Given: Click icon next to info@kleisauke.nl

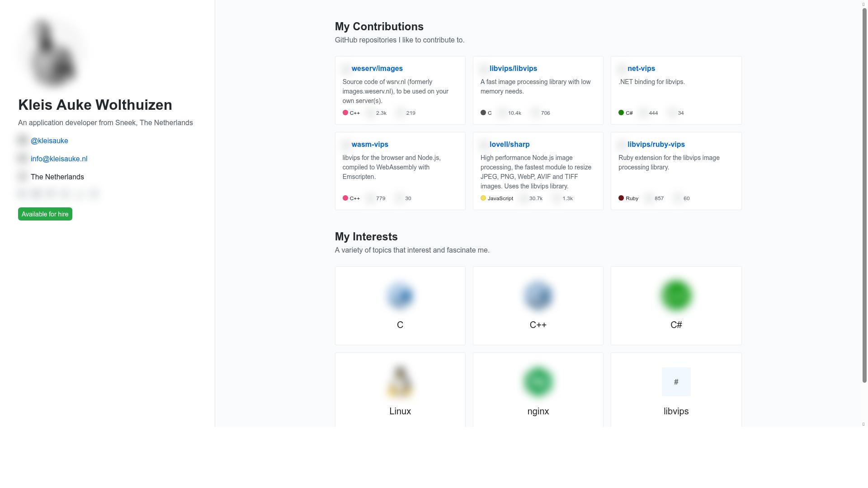Looking at the screenshot, I should (23, 159).
